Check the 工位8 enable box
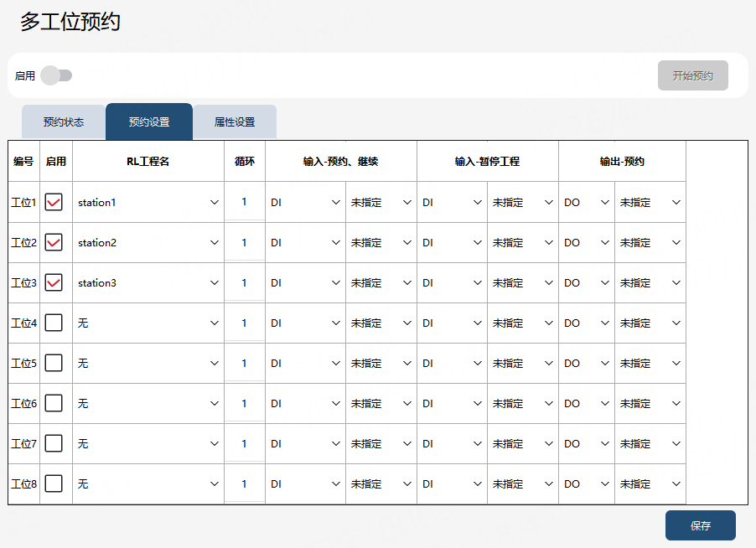Screen dimensions: 756x548 [x=54, y=483]
